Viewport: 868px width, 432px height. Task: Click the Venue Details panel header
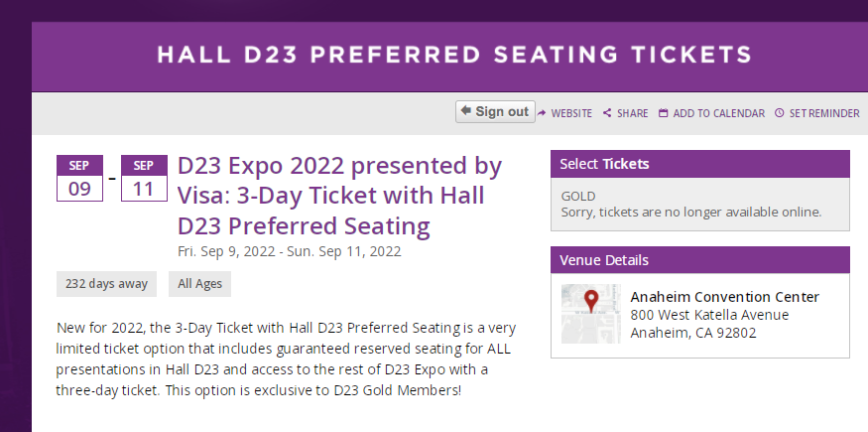coord(700,260)
